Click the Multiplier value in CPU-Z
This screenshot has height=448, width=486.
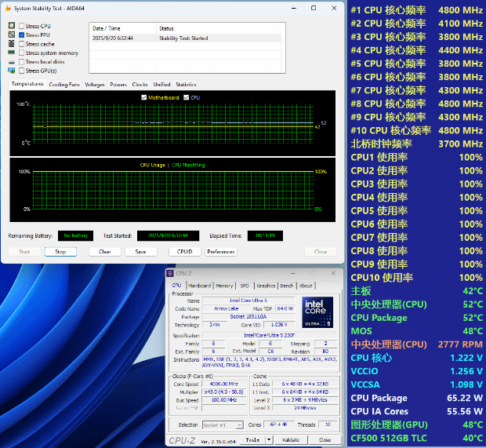tap(223, 392)
